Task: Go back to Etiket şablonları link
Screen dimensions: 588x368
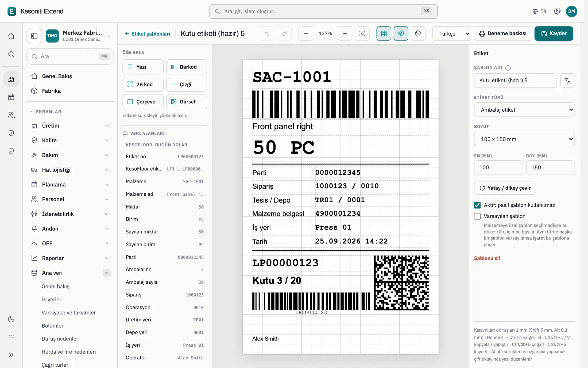Action: click(x=147, y=34)
